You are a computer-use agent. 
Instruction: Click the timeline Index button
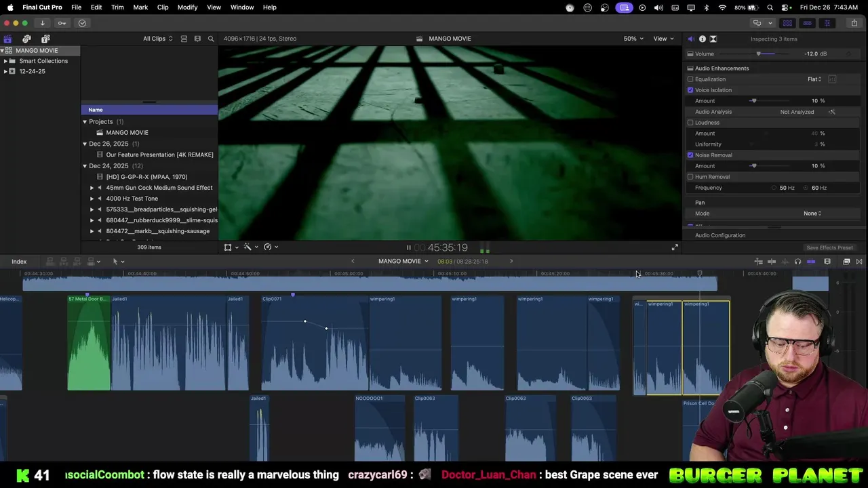[x=19, y=262]
